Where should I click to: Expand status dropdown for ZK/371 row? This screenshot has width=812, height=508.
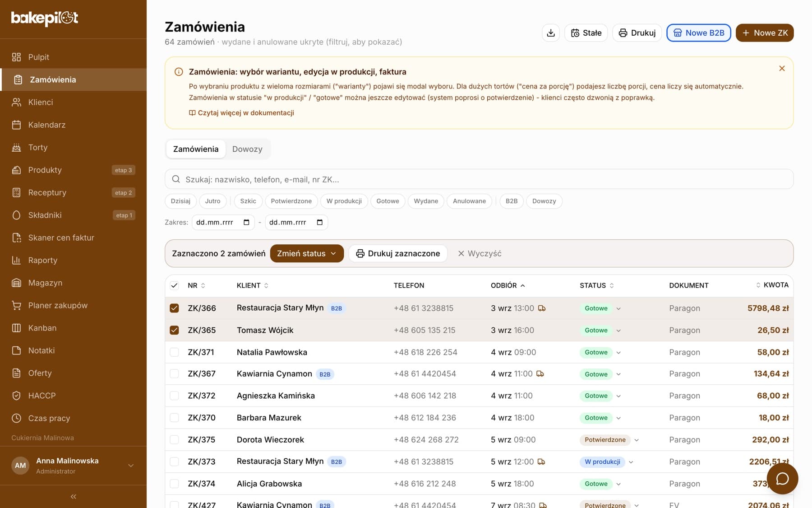point(618,353)
